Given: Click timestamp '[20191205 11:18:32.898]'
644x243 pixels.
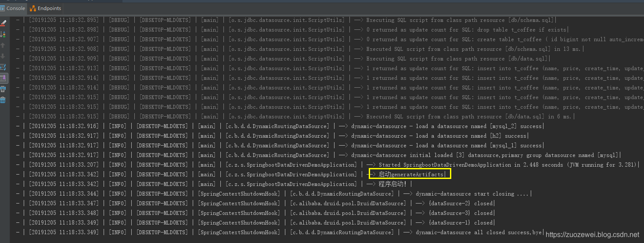Looking at the screenshot, I should click(x=64, y=30).
